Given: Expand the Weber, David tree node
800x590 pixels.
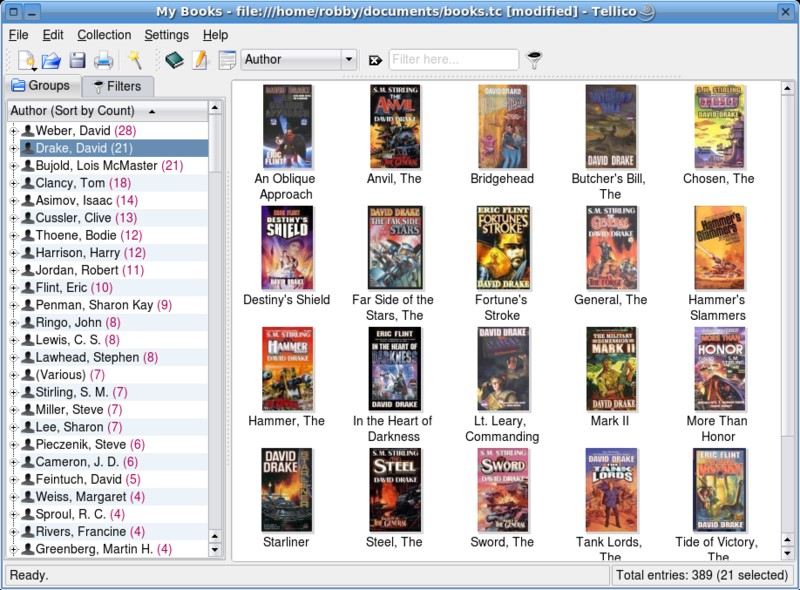Looking at the screenshot, I should point(14,131).
